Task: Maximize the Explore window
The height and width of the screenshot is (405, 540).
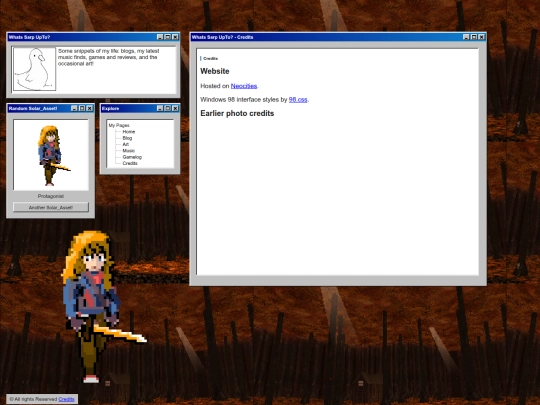Action: click(167, 108)
